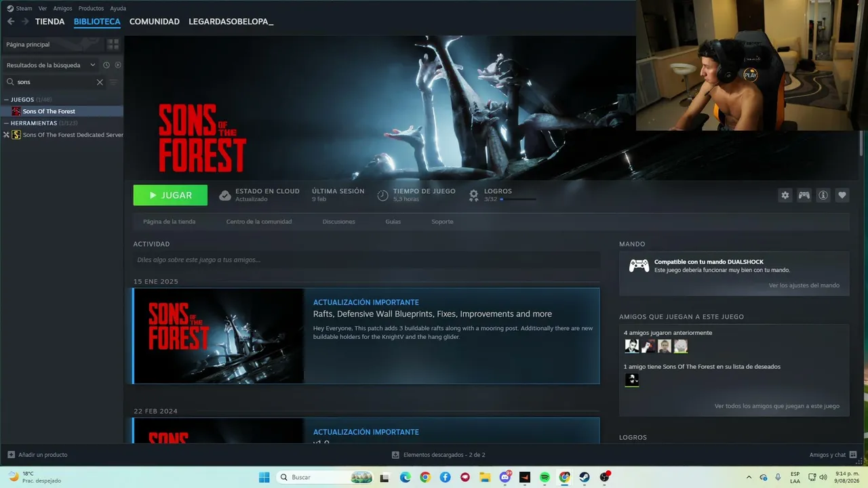Open Facebook from the taskbar
The height and width of the screenshot is (488, 868).
[445, 477]
